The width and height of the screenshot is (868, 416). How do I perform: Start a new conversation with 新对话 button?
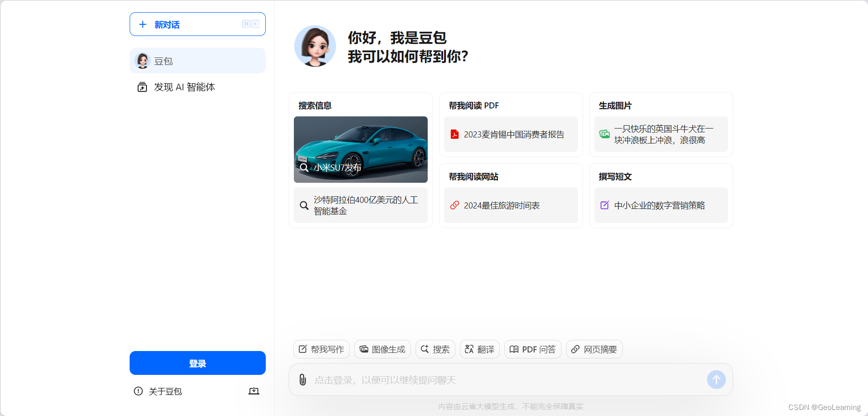(197, 24)
